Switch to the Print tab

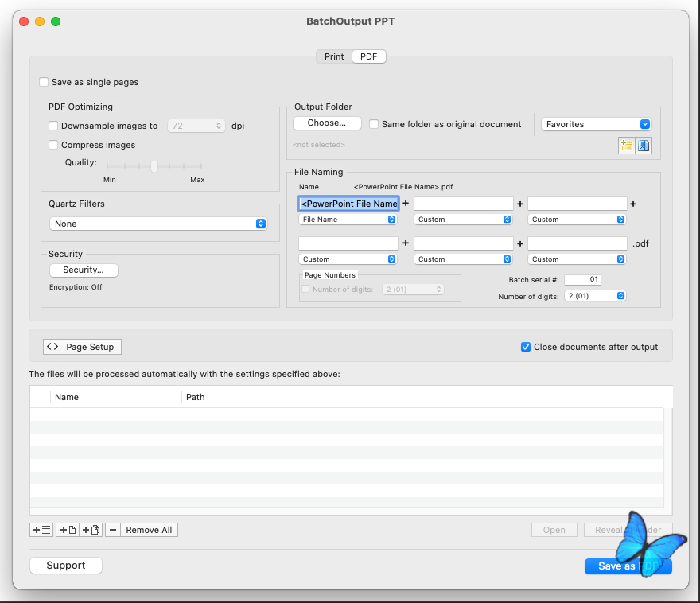tap(334, 56)
